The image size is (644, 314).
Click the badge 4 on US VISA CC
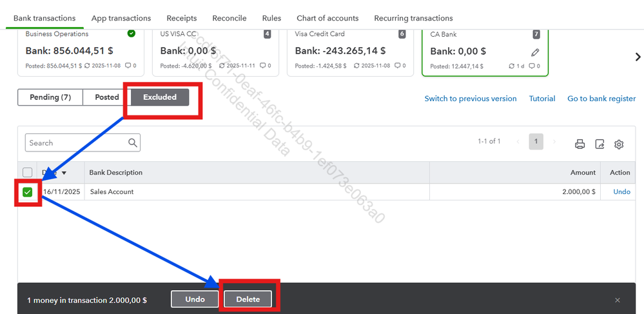268,34
